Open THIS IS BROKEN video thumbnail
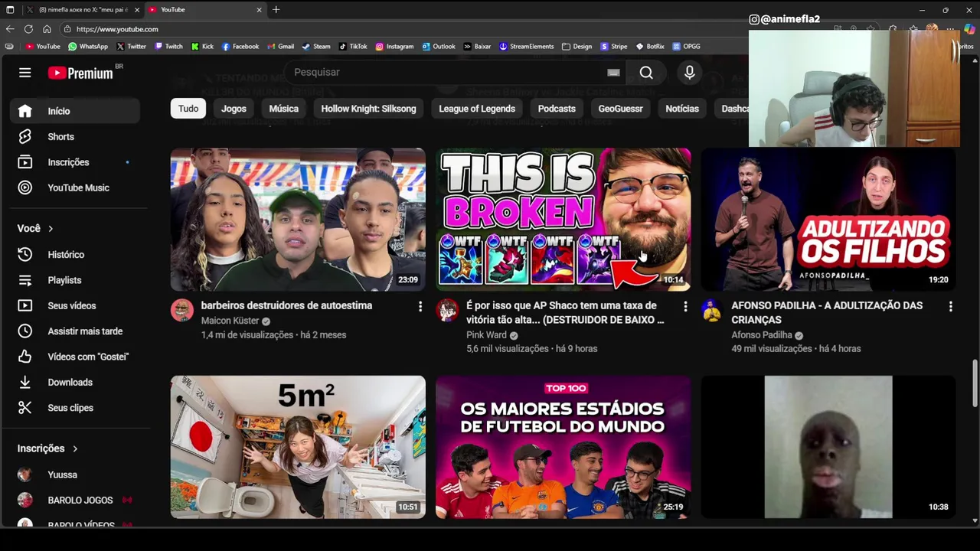Screen dimensions: 980x551 point(563,220)
